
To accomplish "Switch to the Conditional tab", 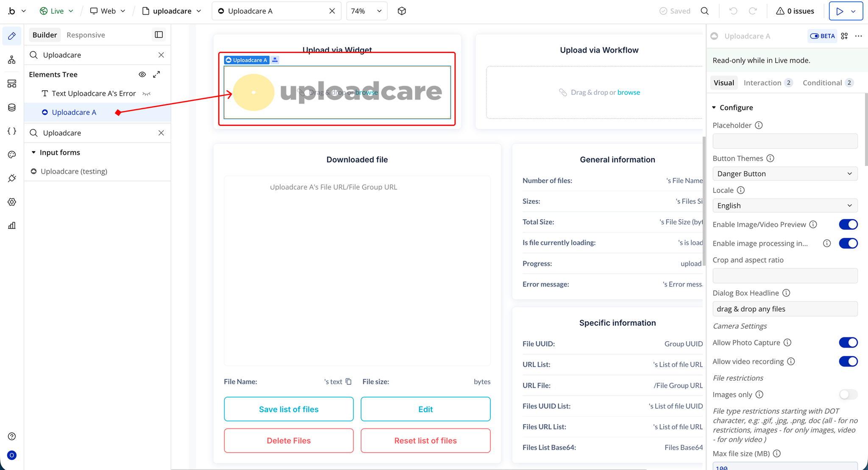I will [828, 83].
